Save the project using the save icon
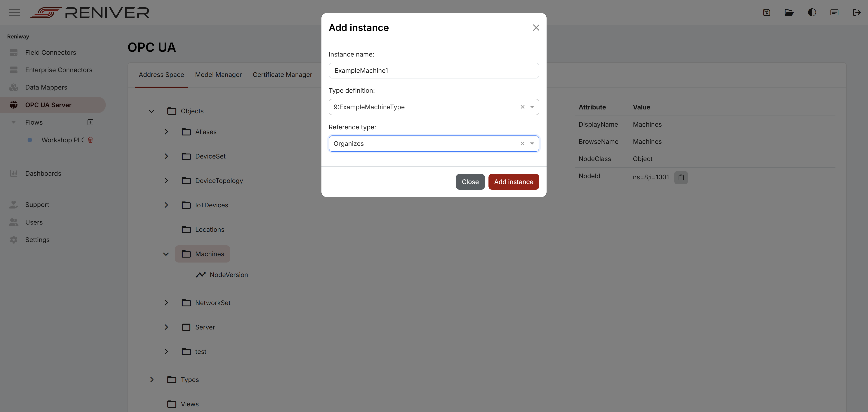 coord(767,12)
